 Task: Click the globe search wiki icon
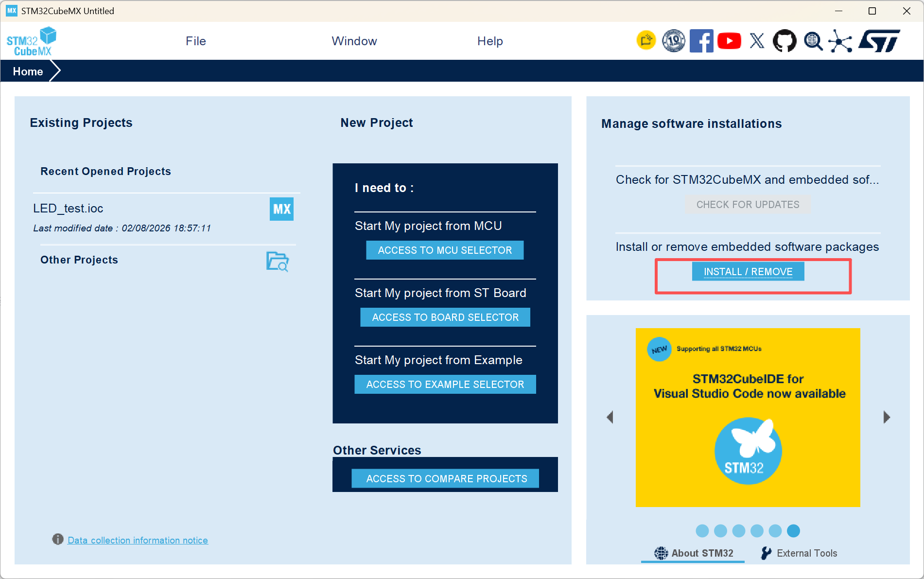tap(813, 41)
